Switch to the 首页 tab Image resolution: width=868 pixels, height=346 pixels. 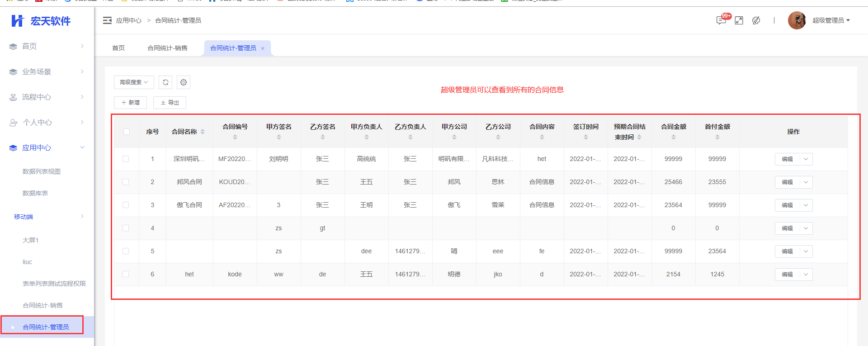click(x=118, y=48)
